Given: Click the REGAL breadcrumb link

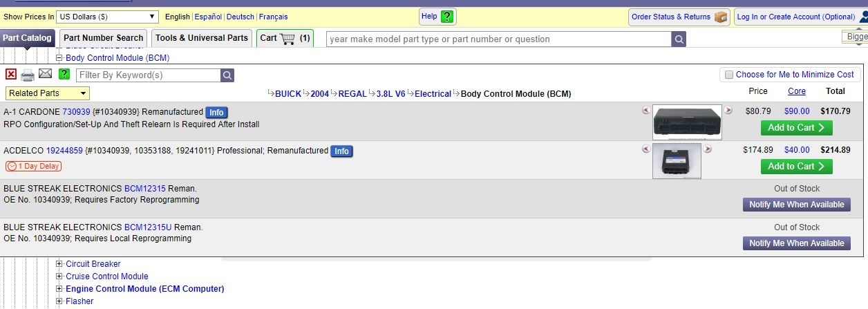Looking at the screenshot, I should 352,94.
